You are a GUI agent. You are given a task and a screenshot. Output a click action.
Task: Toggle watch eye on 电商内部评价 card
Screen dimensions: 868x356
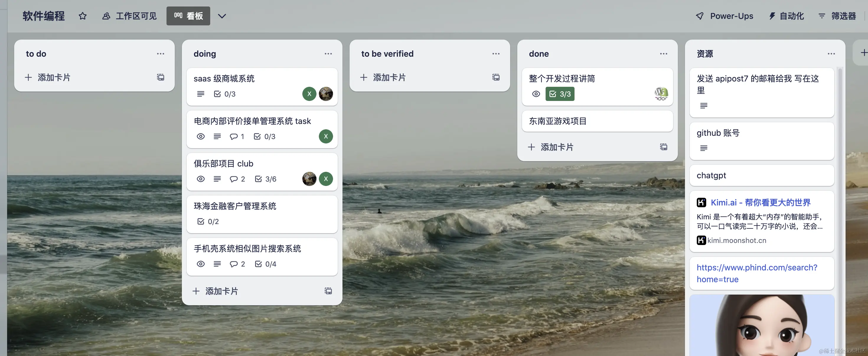200,136
